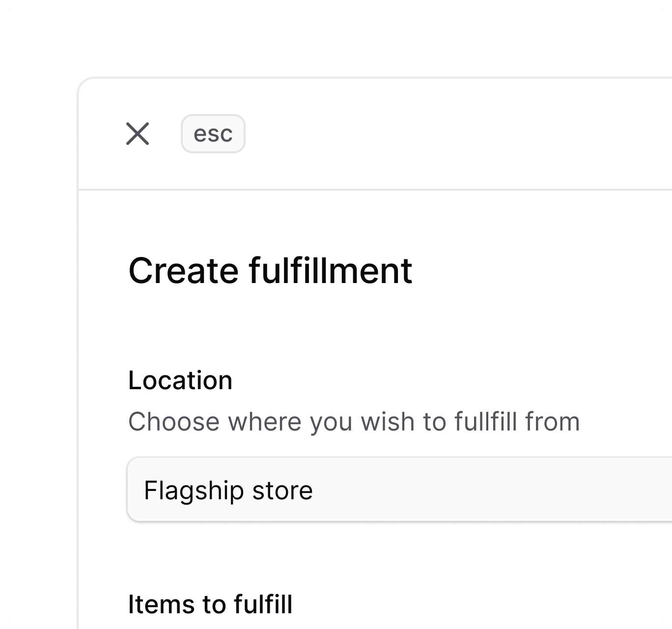
Task: Focus the location select showing Flagship store
Action: 399,489
